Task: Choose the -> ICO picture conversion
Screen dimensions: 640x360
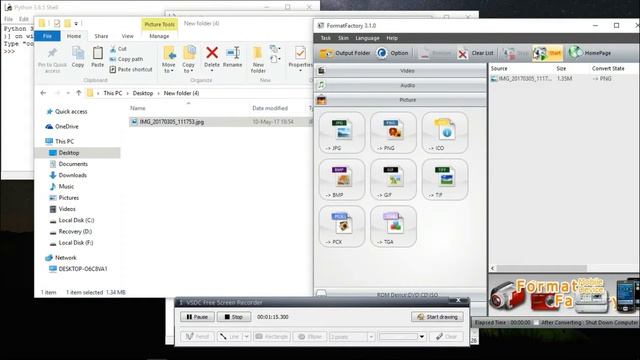Action: coord(444,133)
